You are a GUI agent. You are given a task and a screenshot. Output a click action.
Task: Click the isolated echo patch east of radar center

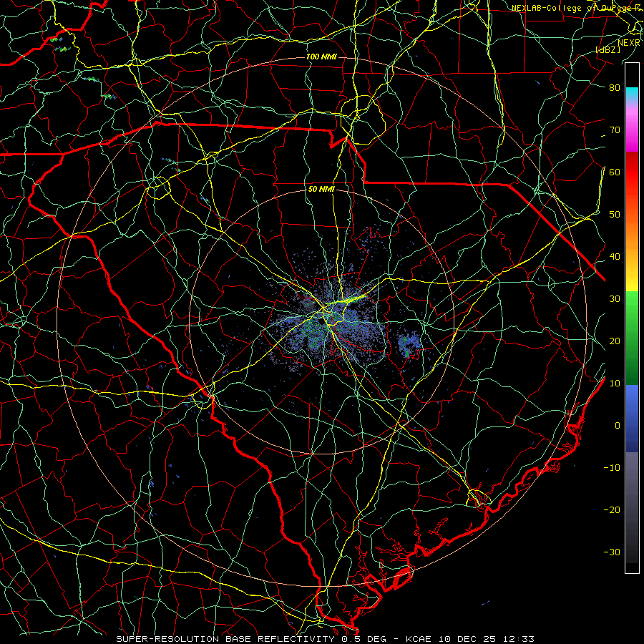pos(409,346)
